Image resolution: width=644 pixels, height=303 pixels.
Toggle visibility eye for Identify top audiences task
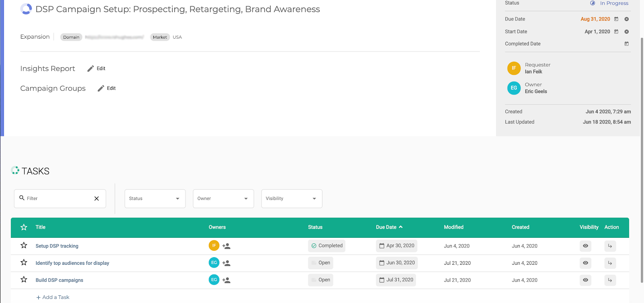tap(585, 263)
